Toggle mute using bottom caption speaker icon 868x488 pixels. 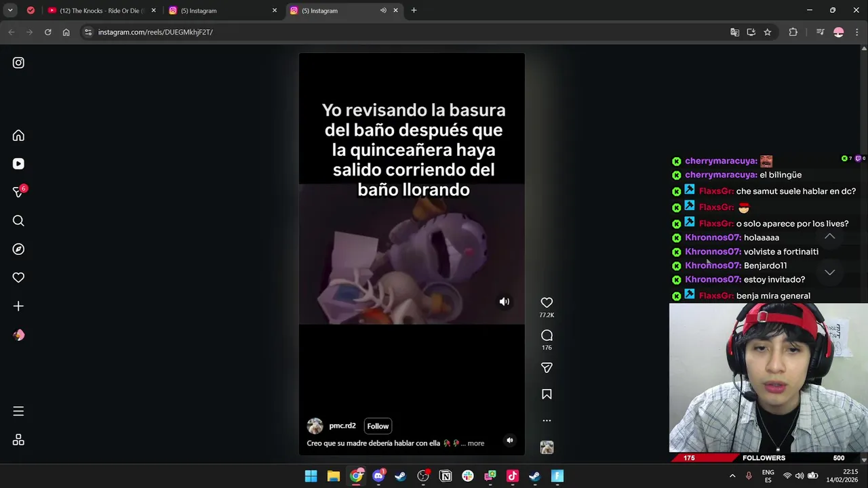510,440
